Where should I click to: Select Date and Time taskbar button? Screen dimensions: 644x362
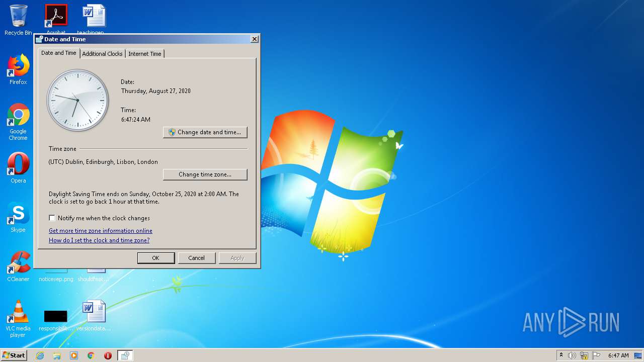(x=125, y=355)
